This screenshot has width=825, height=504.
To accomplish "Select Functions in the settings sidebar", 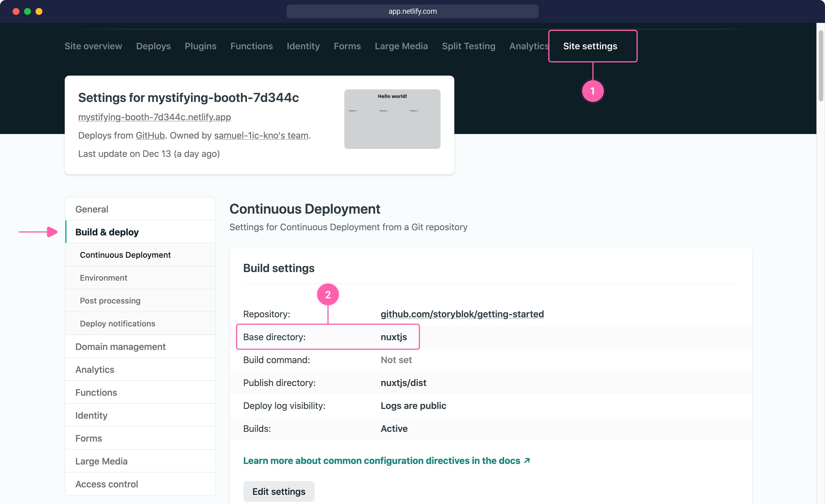I will 140,392.
